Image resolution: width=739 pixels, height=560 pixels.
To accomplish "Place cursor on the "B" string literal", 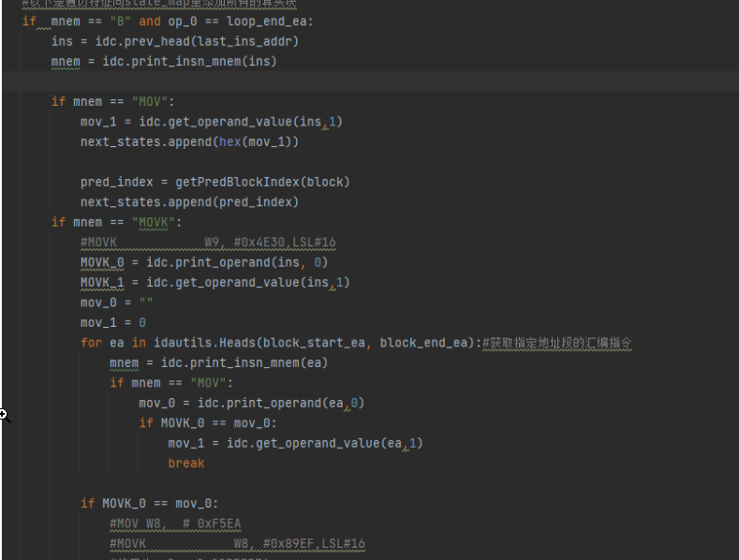I will coord(120,22).
